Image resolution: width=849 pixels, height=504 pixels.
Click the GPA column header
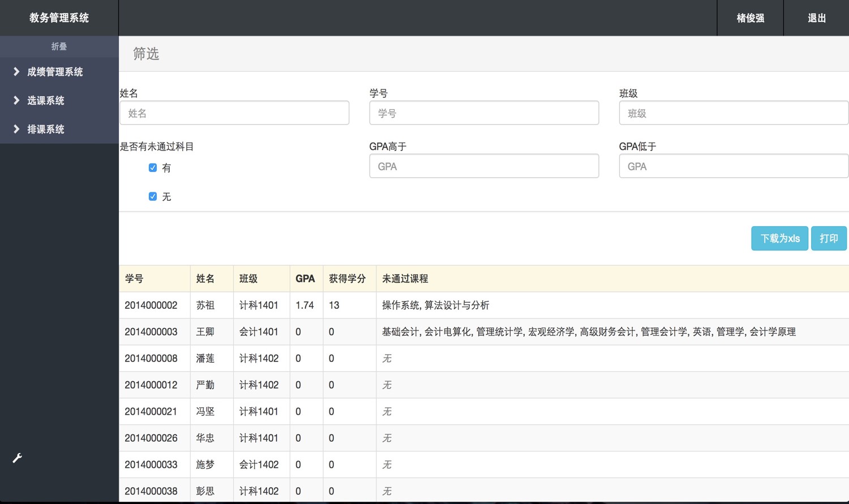pos(305,278)
